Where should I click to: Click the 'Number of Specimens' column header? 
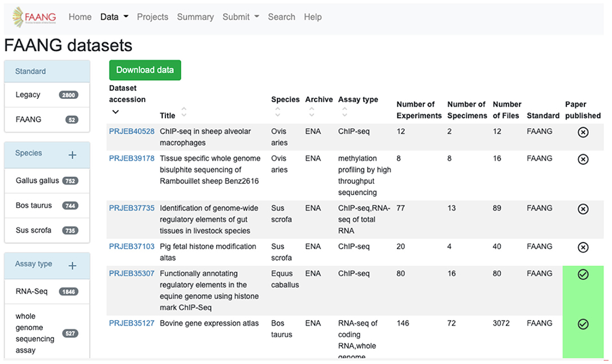point(467,110)
